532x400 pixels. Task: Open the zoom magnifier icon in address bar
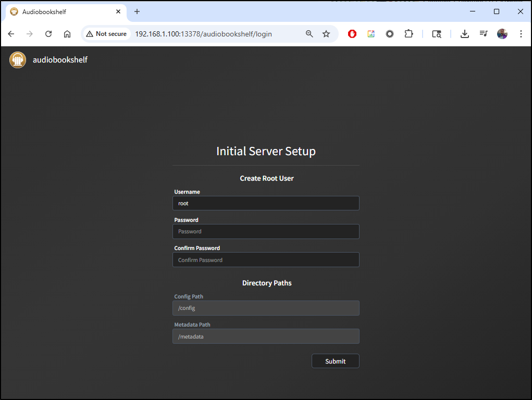[310, 34]
